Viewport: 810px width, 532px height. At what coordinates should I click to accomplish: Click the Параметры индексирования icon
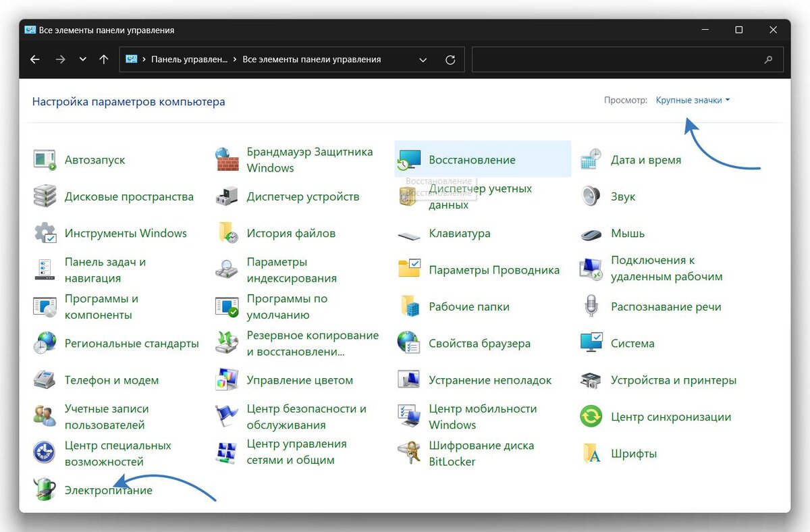tap(227, 269)
